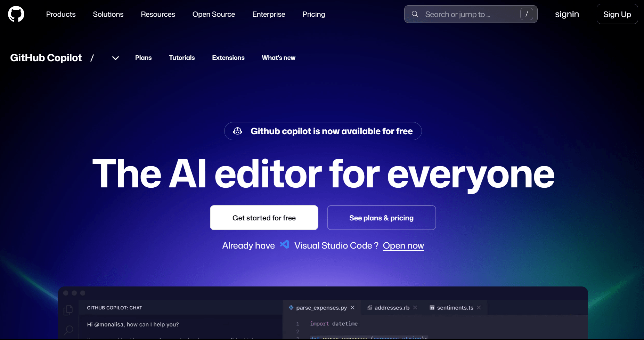This screenshot has width=644, height=340.
Task: Close the parse_expenses.py tab
Action: (x=352, y=308)
